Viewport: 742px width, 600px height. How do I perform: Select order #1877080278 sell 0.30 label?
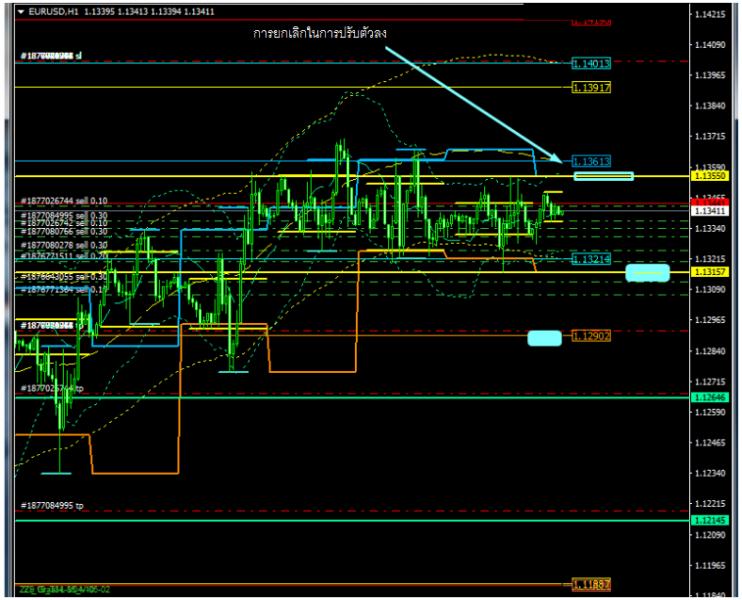64,245
